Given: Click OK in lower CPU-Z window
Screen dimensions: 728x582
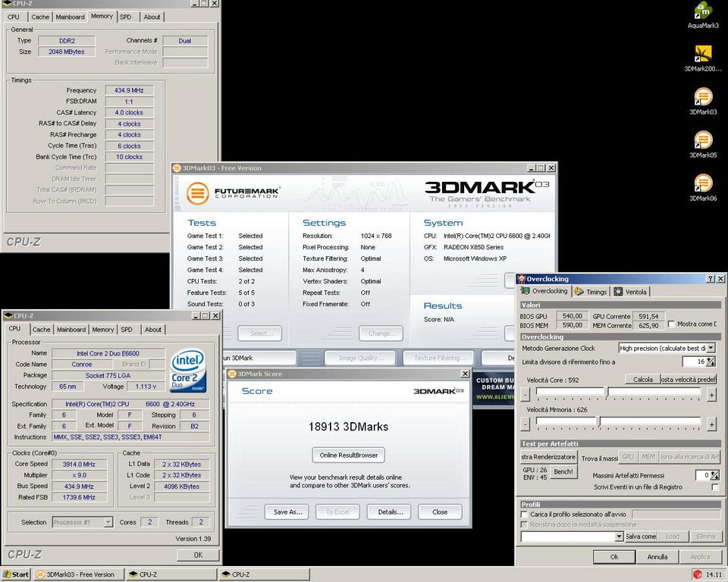Looking at the screenshot, I should [198, 555].
